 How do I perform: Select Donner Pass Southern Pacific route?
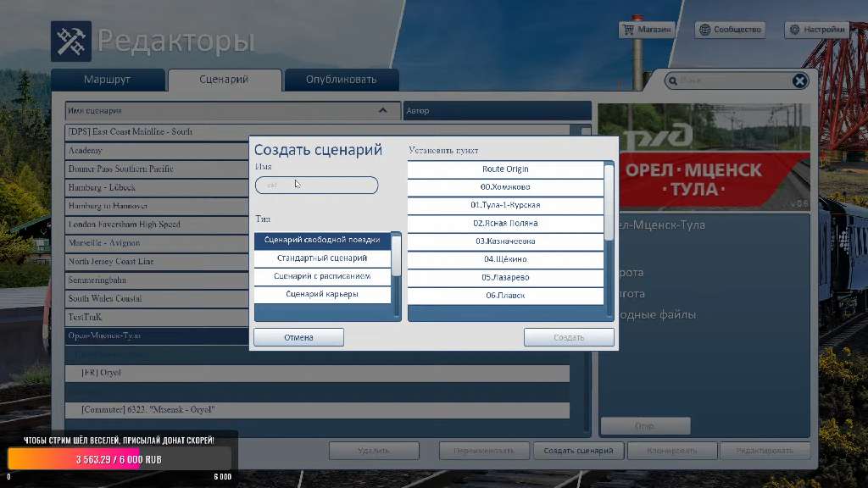tap(157, 169)
